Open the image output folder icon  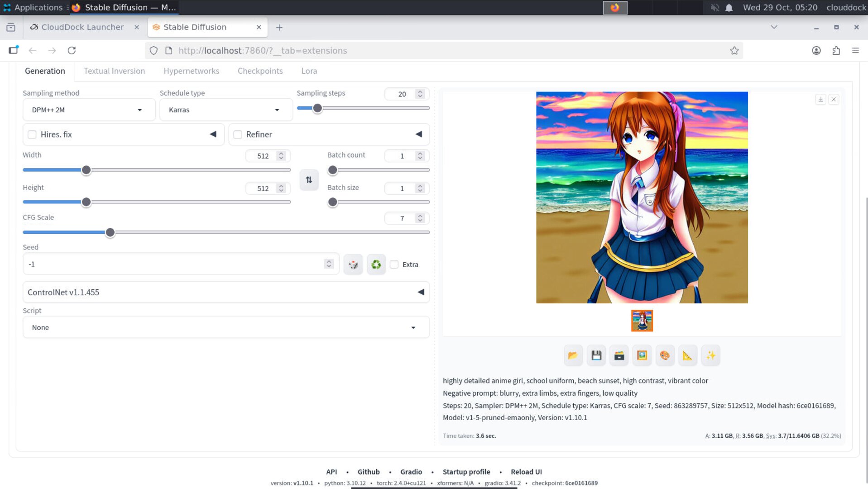[573, 355]
